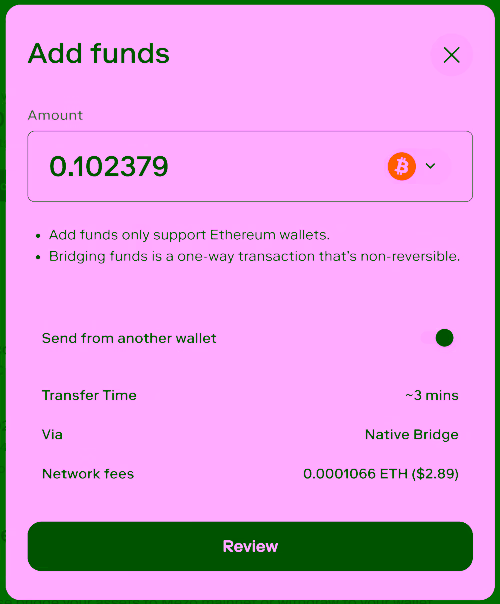Click the Review button
This screenshot has width=500, height=604.
coord(250,546)
